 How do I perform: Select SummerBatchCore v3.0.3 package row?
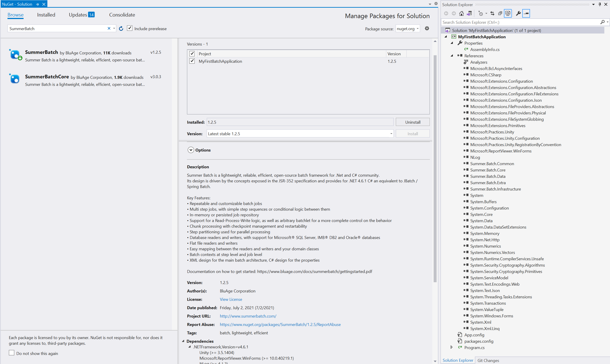point(86,80)
